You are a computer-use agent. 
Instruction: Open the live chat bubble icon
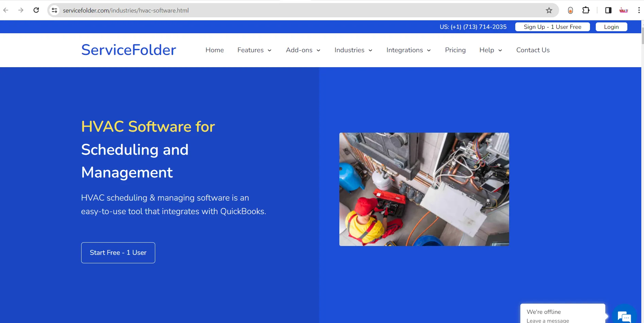click(x=624, y=316)
